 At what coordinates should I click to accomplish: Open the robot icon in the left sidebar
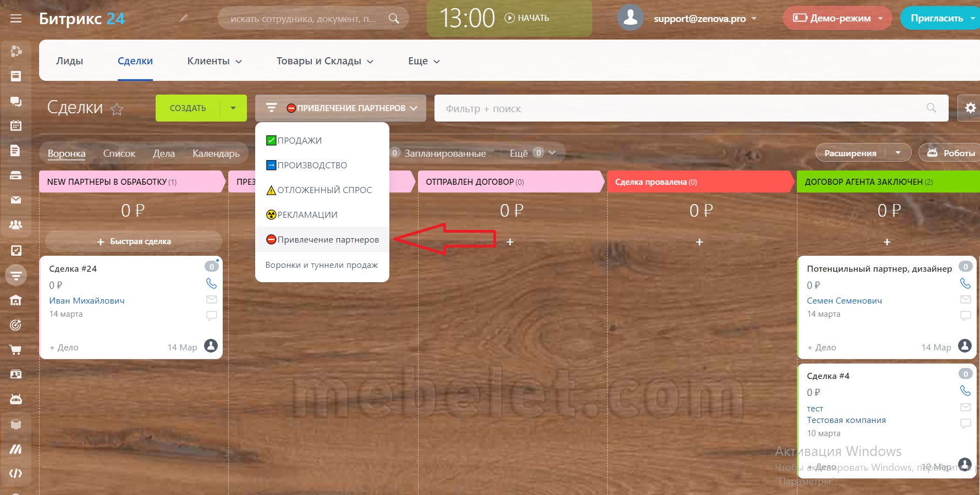pyautogui.click(x=16, y=399)
